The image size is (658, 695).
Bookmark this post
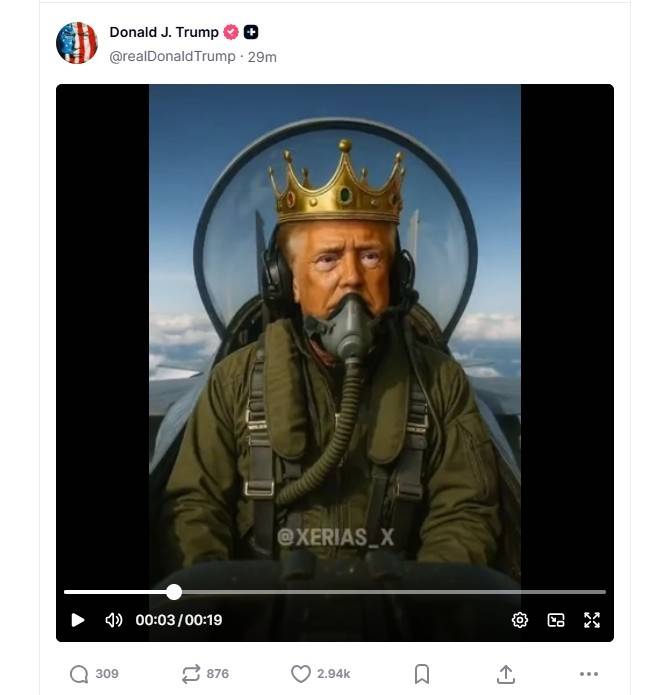(422, 674)
